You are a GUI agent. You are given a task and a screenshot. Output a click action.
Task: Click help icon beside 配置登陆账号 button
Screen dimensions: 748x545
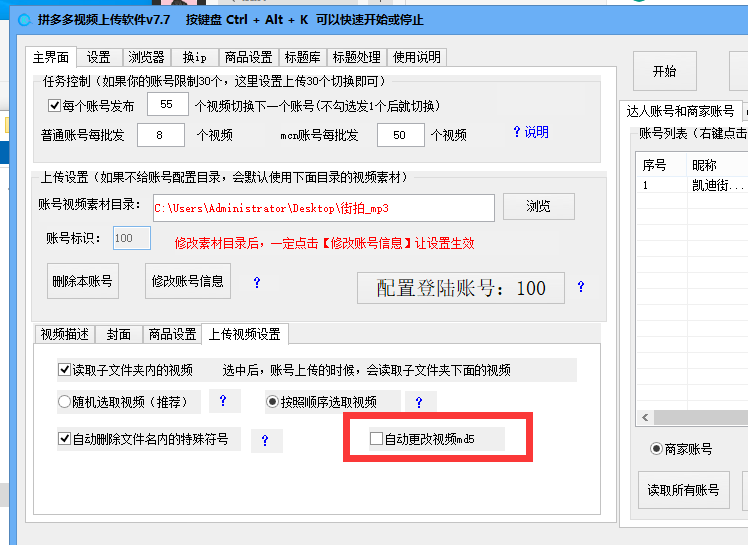pos(581,287)
